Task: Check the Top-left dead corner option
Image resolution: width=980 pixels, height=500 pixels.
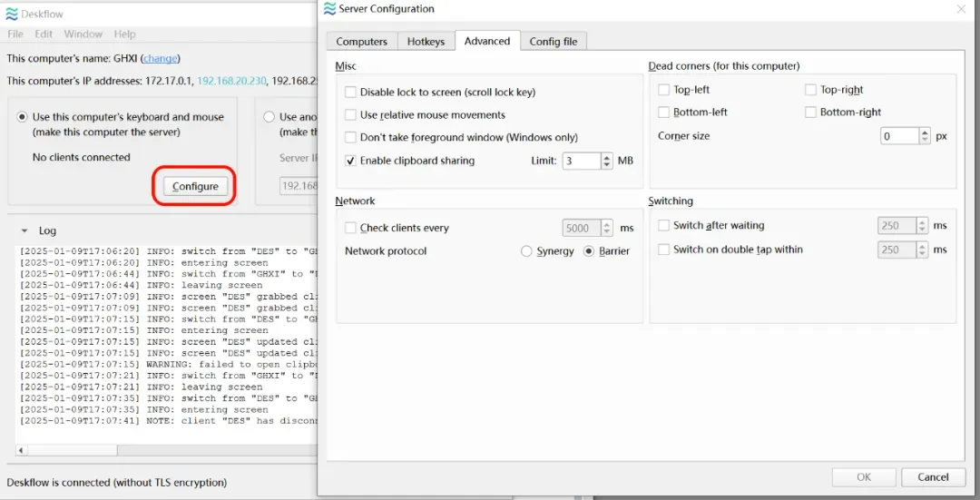Action: pos(663,89)
